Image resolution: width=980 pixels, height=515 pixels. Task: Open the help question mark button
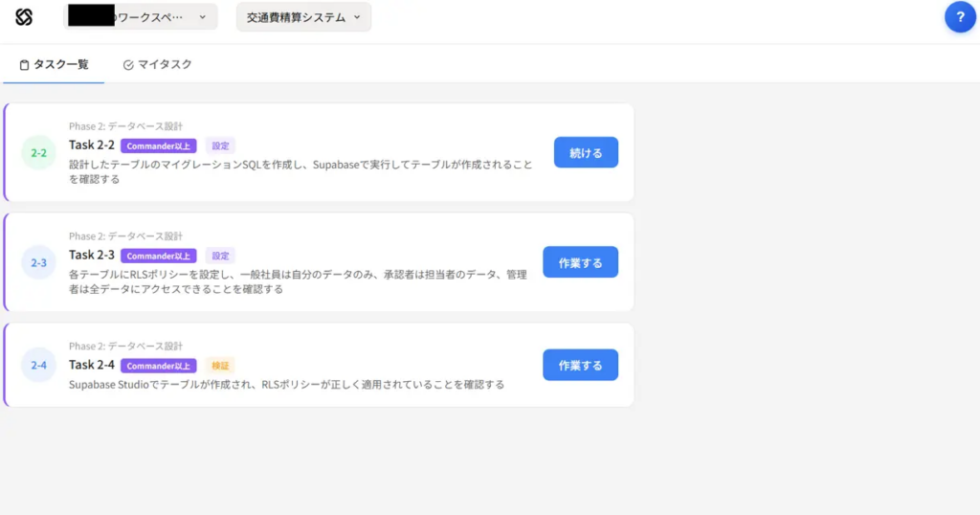tap(960, 17)
